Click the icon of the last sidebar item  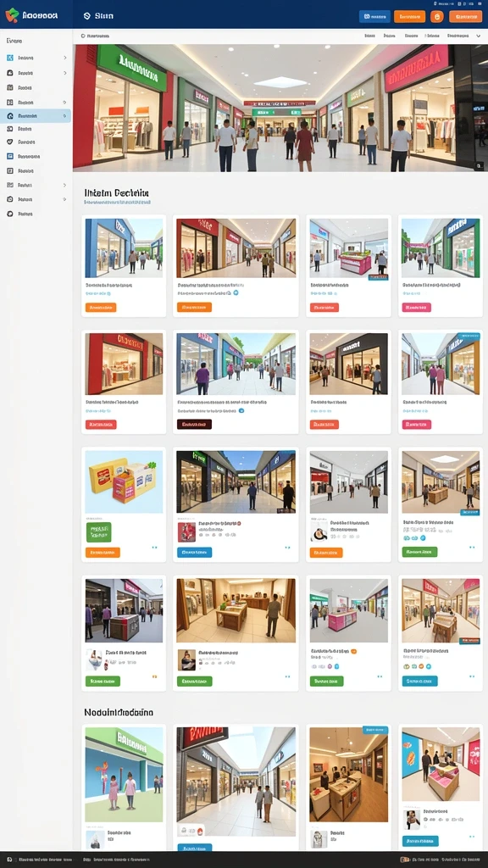click(9, 214)
